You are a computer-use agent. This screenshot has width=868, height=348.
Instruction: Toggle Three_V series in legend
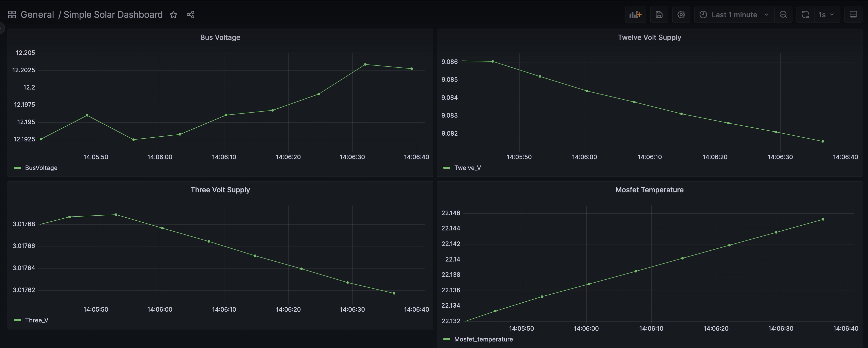pyautogui.click(x=36, y=320)
